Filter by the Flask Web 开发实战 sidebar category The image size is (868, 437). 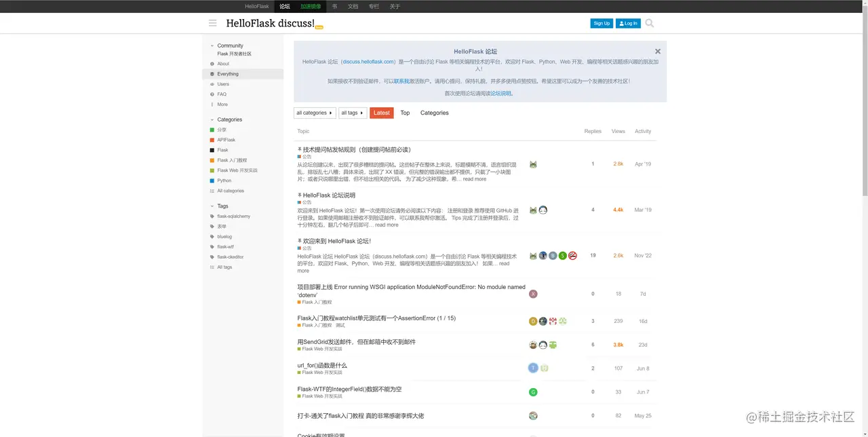click(234, 170)
